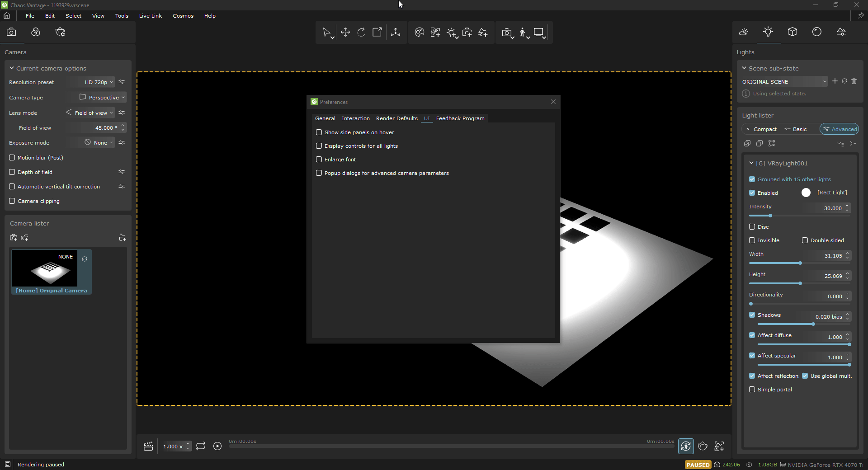Open the render settings sliders tab
This screenshot has height=470, width=868.
(x=841, y=32)
